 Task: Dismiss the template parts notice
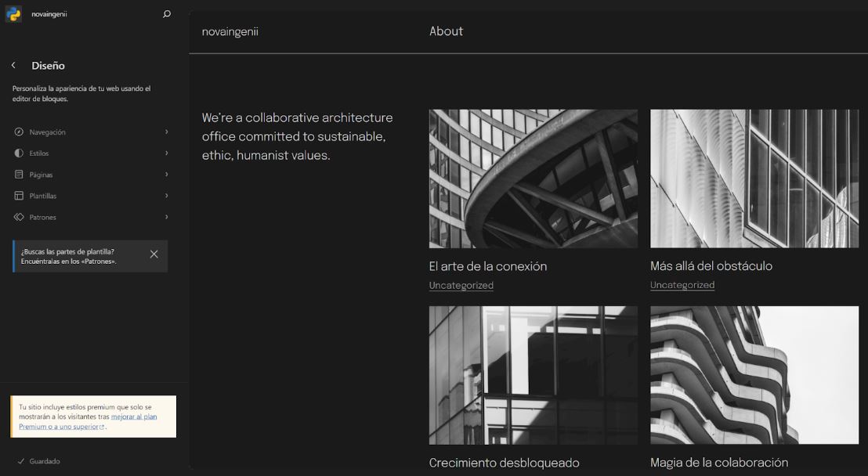point(154,254)
